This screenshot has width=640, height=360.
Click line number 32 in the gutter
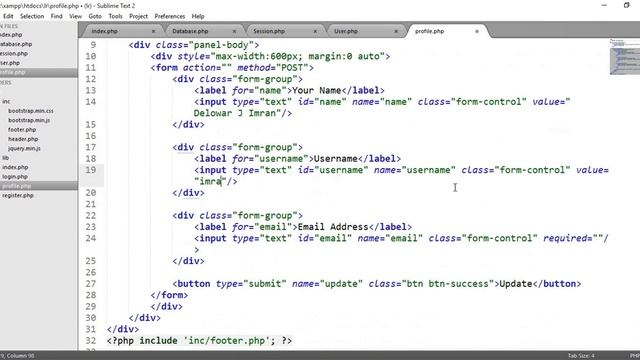coord(91,340)
